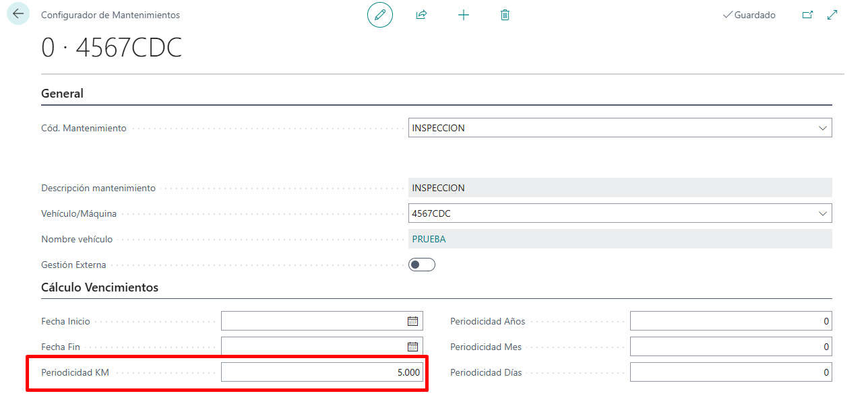Open the share icon in the toolbar
Viewport: 868px width, 410px height.
point(422,15)
